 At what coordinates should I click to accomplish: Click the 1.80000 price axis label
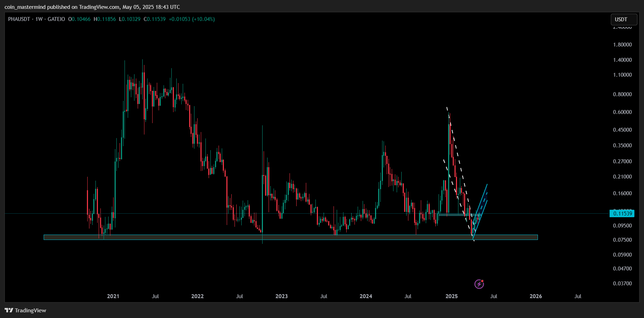click(x=622, y=45)
